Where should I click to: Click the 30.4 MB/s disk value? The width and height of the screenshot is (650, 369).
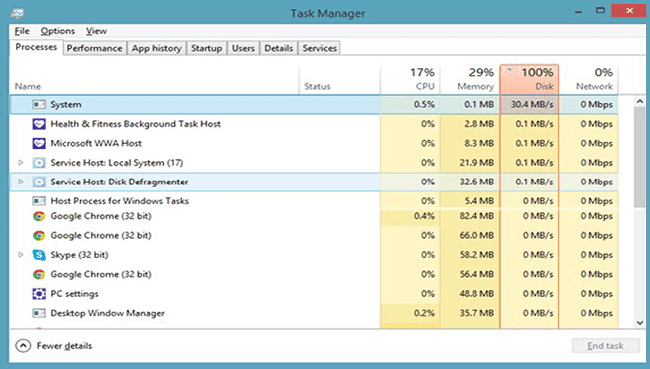click(x=532, y=104)
